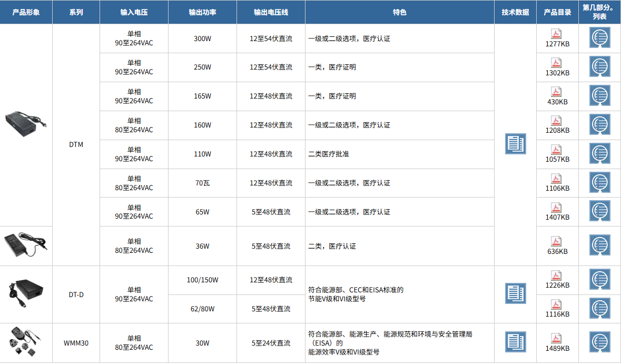Image resolution: width=621 pixels, height=364 pixels.
Task: Click the DTM desktop adapter product image
Action: pos(26,124)
